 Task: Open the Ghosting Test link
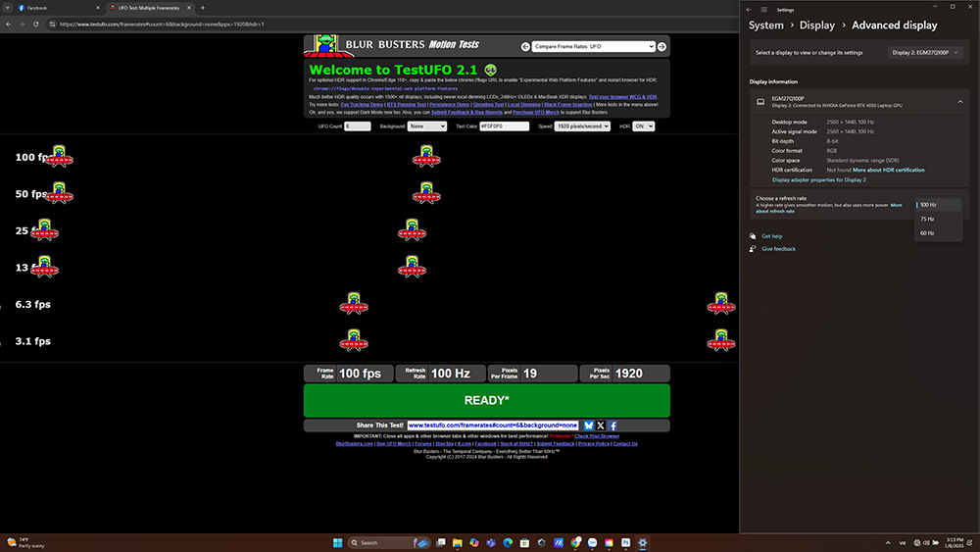click(488, 104)
